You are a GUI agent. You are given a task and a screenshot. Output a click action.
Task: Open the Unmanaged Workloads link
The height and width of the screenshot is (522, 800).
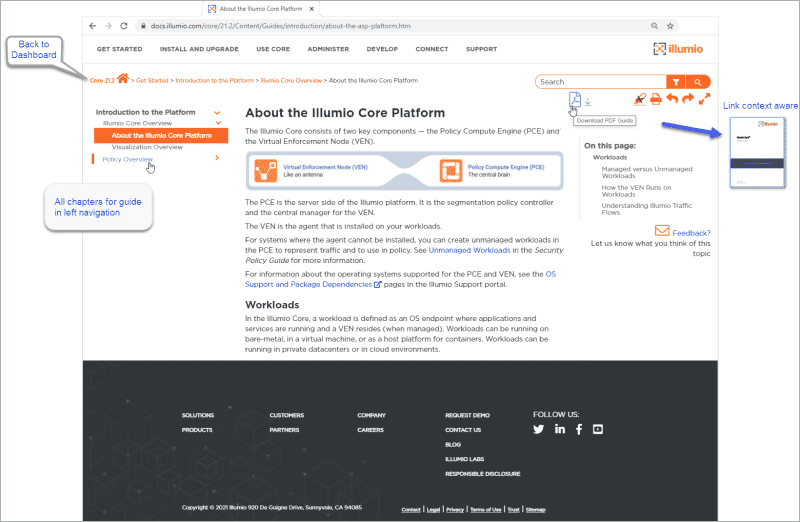(469, 250)
